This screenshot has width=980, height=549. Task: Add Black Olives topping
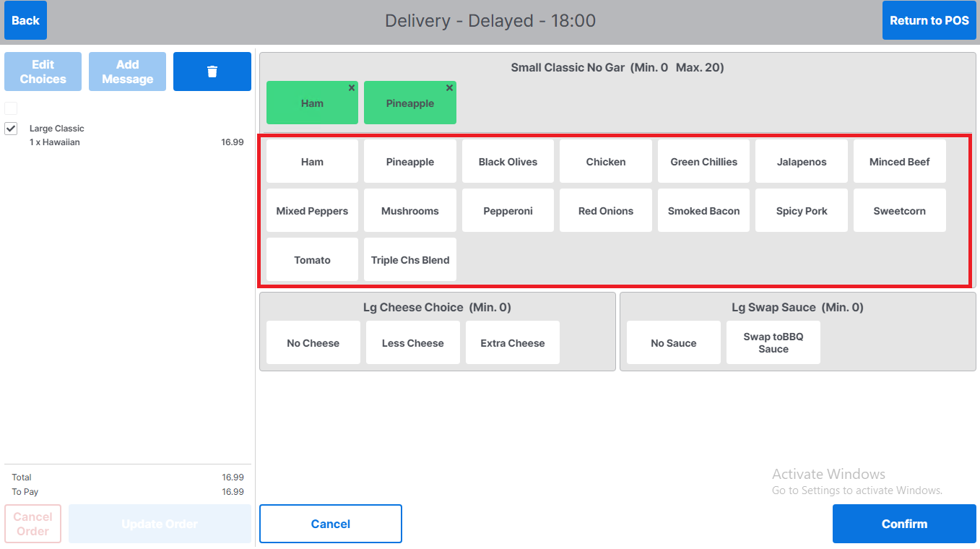508,162
